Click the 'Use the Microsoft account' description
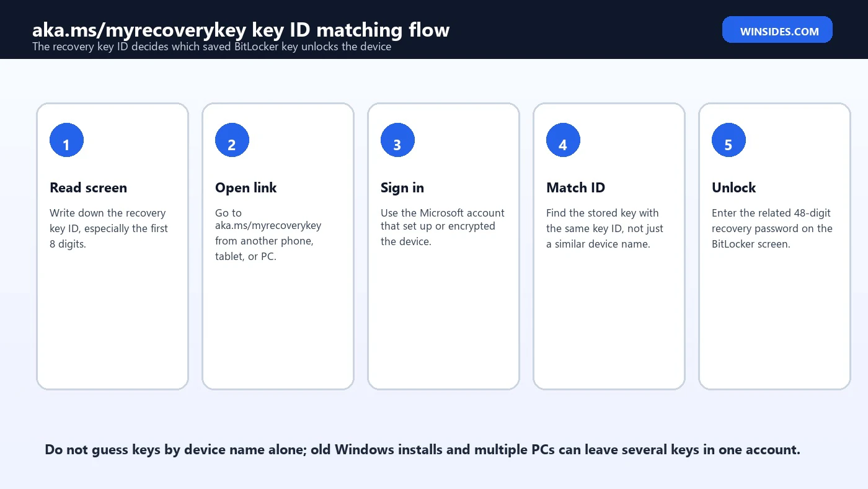This screenshot has height=489, width=868. tap(443, 227)
